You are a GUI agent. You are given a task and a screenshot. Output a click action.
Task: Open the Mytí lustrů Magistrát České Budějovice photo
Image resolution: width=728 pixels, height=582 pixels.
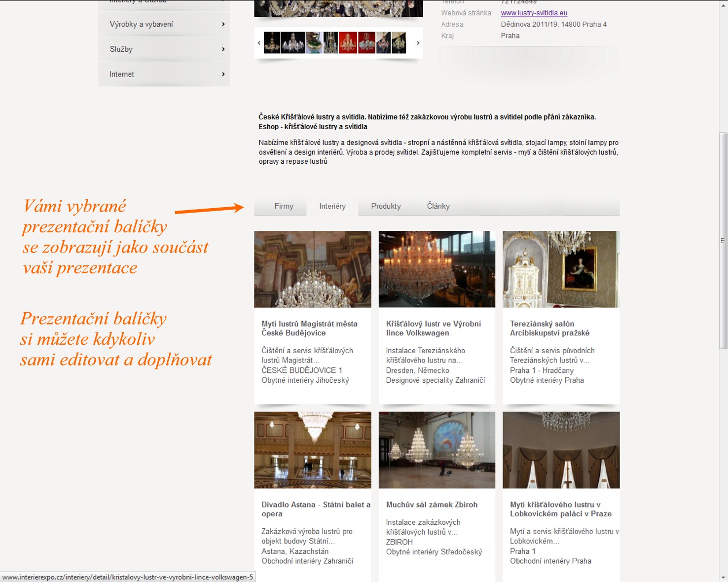click(313, 269)
